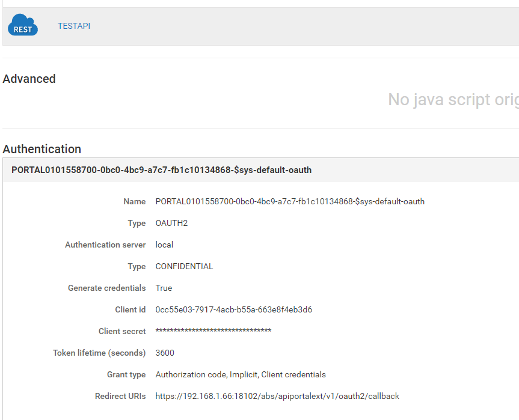Click the oauth2 callback redirect URL
This screenshot has height=420, width=519.
277,396
